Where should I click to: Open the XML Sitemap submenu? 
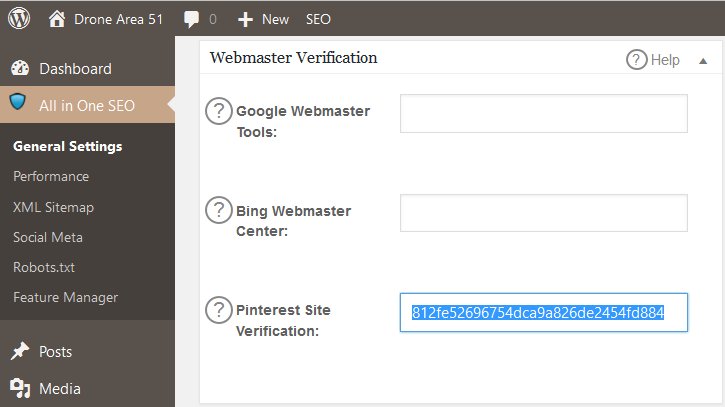pyautogui.click(x=53, y=207)
